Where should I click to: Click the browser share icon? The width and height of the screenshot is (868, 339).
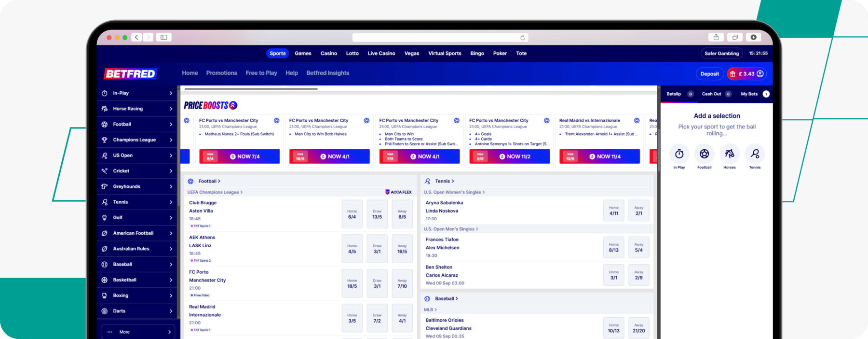(716, 37)
